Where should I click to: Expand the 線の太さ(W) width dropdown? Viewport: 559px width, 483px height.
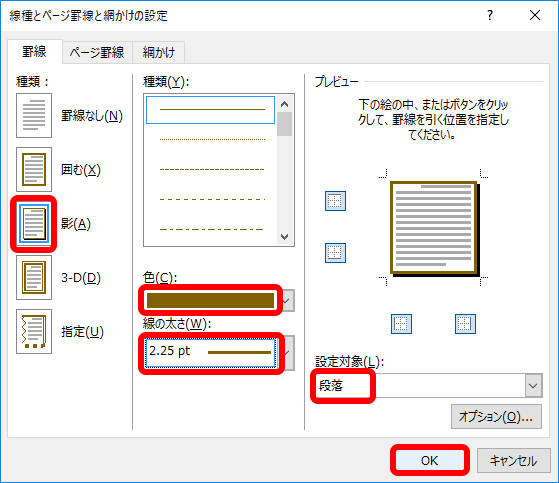pyautogui.click(x=288, y=353)
